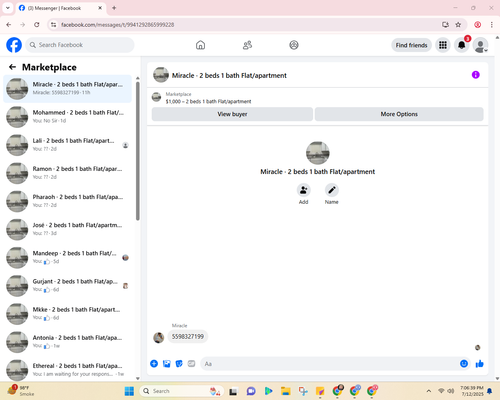View site information icon in address bar
The height and width of the screenshot is (400, 500).
pos(53,25)
